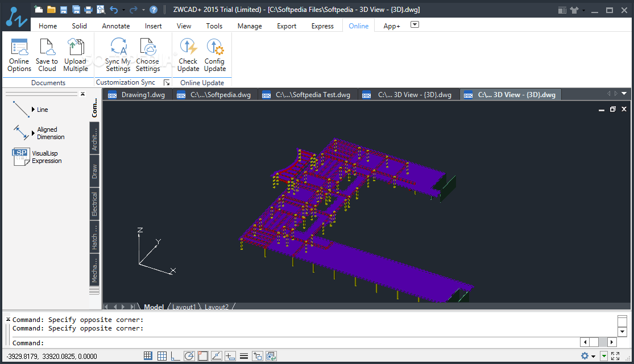The image size is (634, 364).
Task: Click the ZWCAD application logo button
Action: pyautogui.click(x=16, y=17)
